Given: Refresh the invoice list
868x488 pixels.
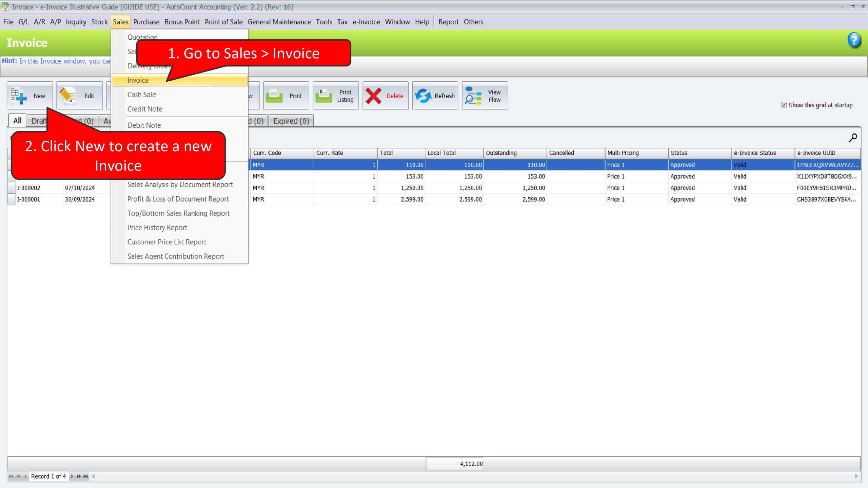Looking at the screenshot, I should point(435,96).
